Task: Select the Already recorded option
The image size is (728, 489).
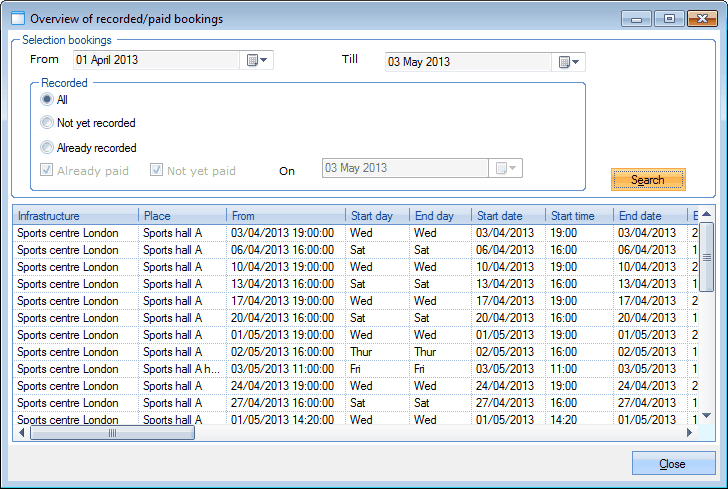Action: coord(47,148)
